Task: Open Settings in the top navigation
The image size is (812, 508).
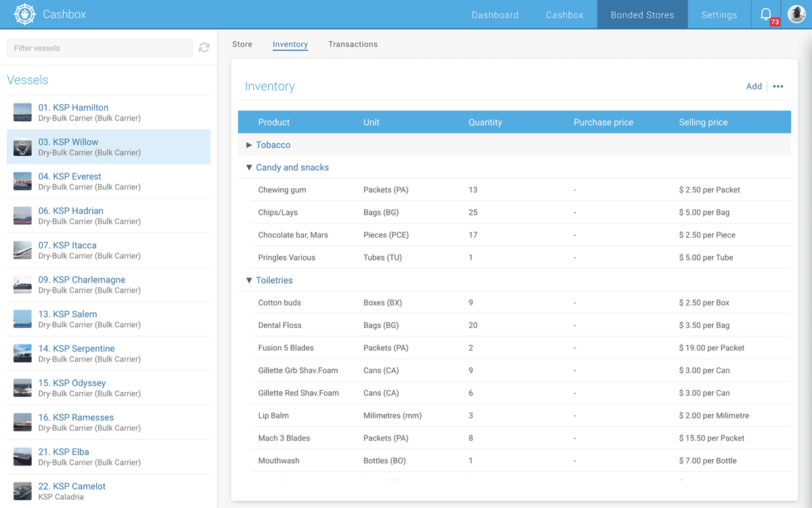Action: pyautogui.click(x=719, y=15)
